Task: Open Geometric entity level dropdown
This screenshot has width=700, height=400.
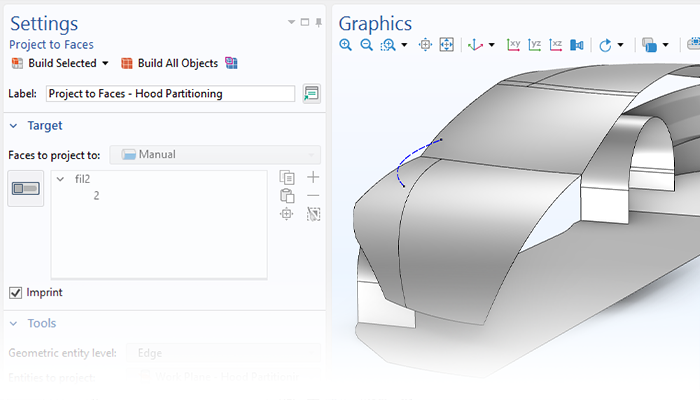Action: 223,353
